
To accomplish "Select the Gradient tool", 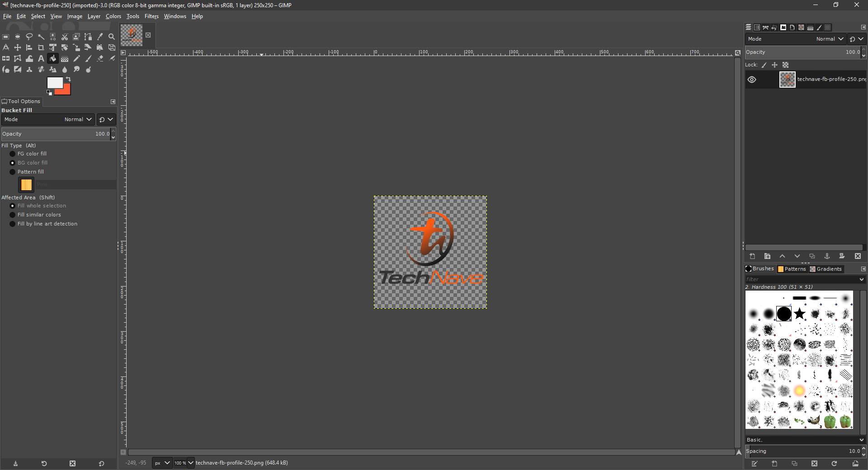I will pos(65,58).
